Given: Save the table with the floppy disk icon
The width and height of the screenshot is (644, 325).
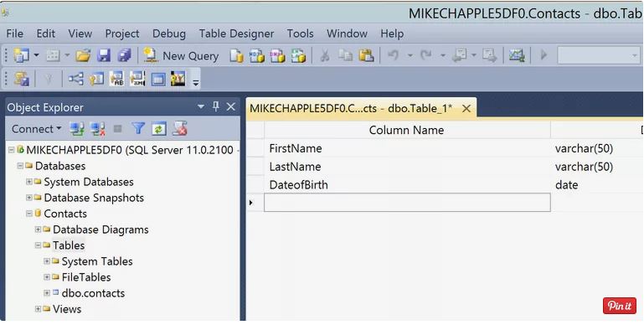Looking at the screenshot, I should click(104, 55).
